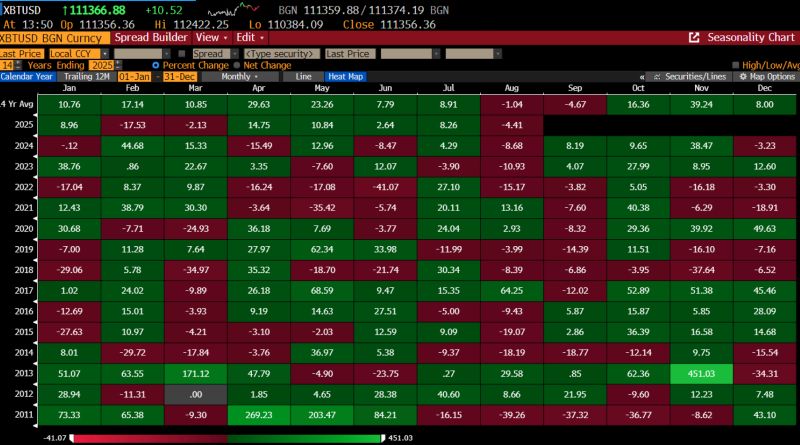The image size is (800, 445).
Task: Click the 171.12 cell for Mar 2013
Action: point(195,374)
